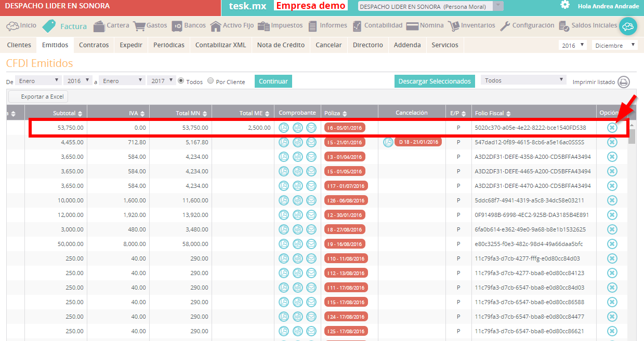Open the company selector DESPACHO LIDER EN SONORA
644x341 pixels.
point(430,6)
